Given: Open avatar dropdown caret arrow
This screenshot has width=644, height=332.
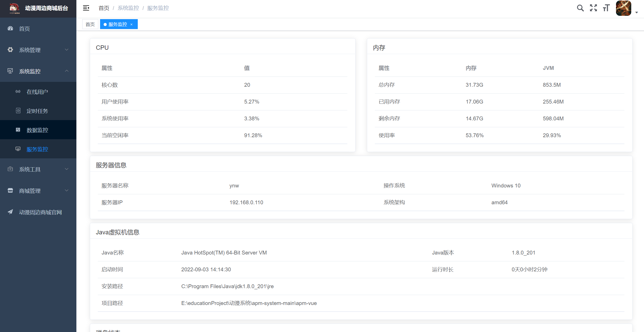Looking at the screenshot, I should 636,12.
